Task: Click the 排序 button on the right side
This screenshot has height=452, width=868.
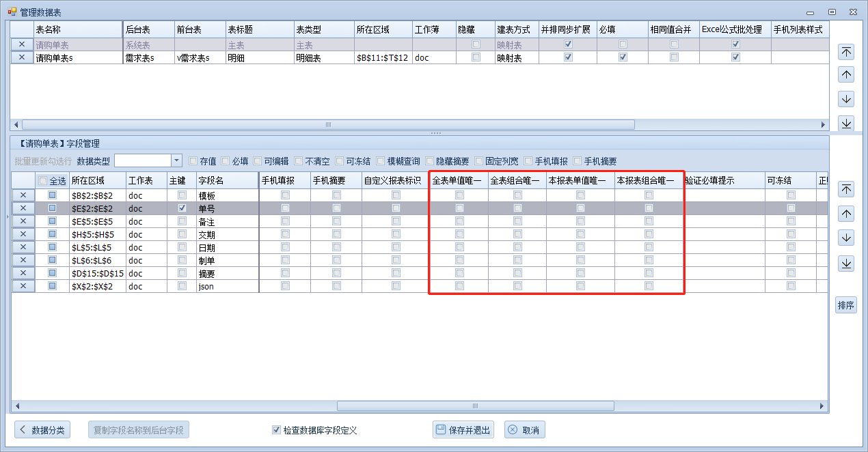Action: tap(845, 305)
